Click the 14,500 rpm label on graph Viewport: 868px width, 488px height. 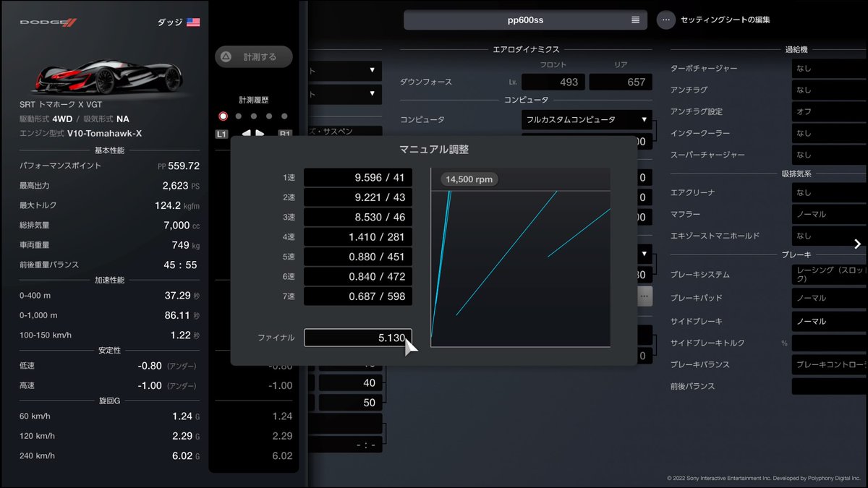[469, 179]
